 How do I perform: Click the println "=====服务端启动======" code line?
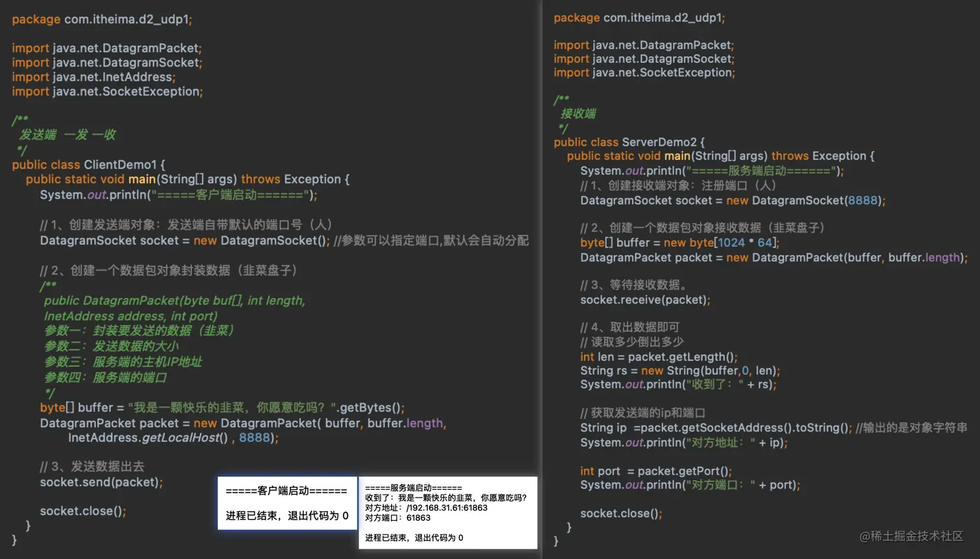point(712,171)
